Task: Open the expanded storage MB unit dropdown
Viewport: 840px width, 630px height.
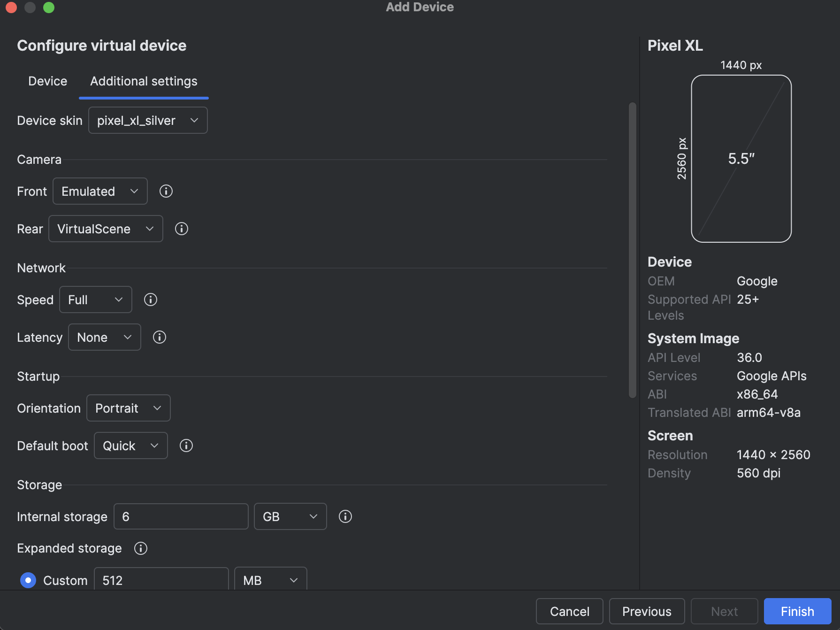Action: pos(271,579)
